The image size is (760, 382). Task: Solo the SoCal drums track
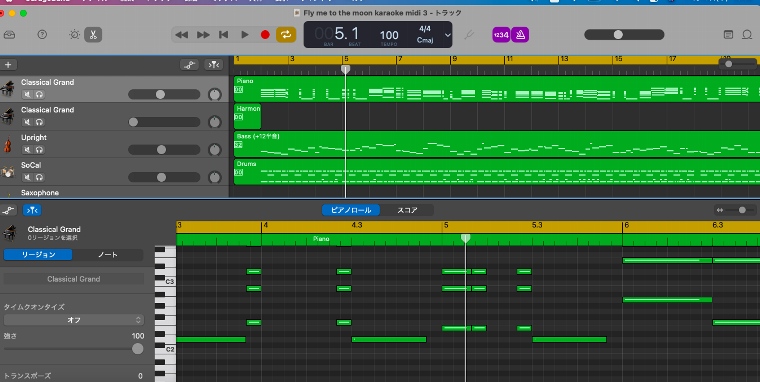click(x=39, y=177)
